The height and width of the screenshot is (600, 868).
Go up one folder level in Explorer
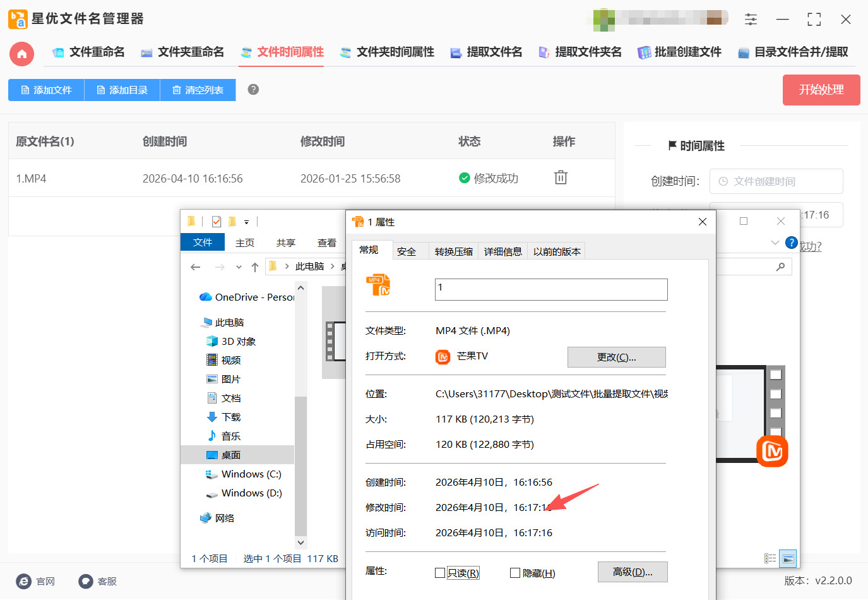pyautogui.click(x=255, y=267)
